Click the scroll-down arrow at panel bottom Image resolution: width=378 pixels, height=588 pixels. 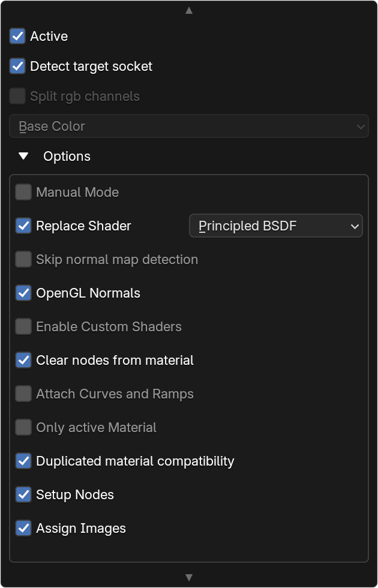(189, 577)
